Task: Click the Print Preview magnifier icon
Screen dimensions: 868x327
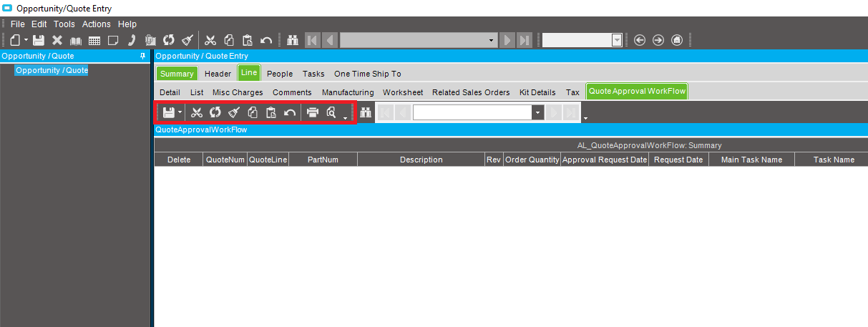Action: coord(331,112)
